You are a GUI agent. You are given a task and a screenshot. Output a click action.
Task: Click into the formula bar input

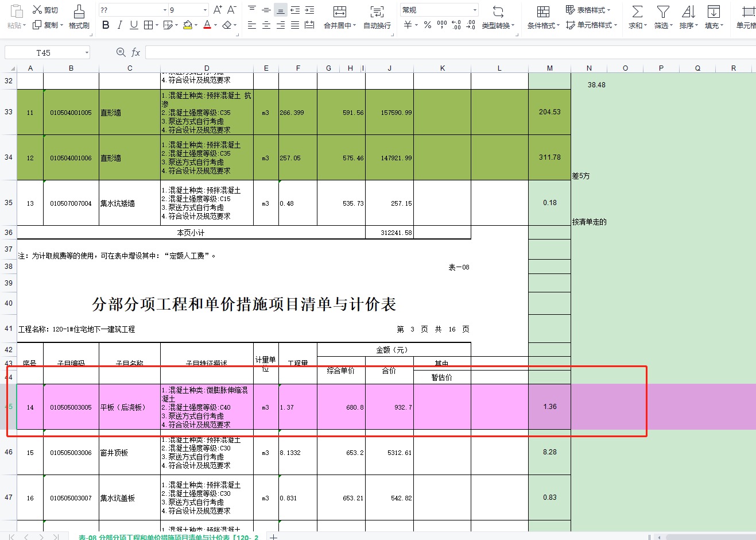pyautogui.click(x=451, y=52)
